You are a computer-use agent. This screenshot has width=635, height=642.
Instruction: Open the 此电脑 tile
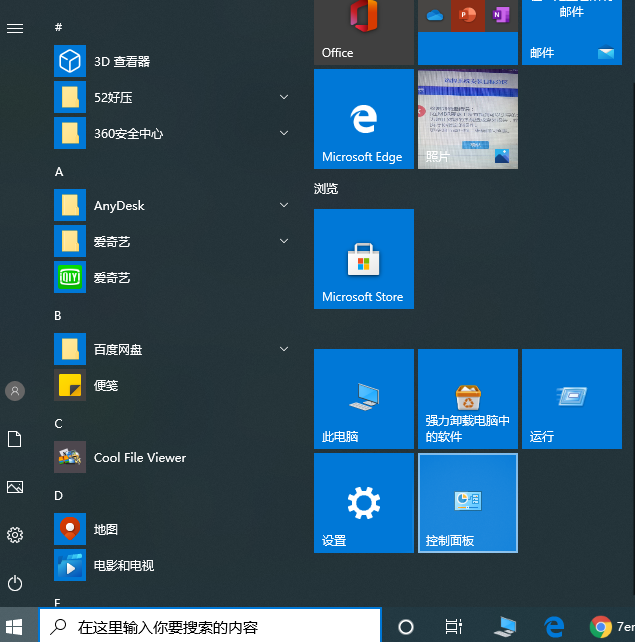pos(363,399)
